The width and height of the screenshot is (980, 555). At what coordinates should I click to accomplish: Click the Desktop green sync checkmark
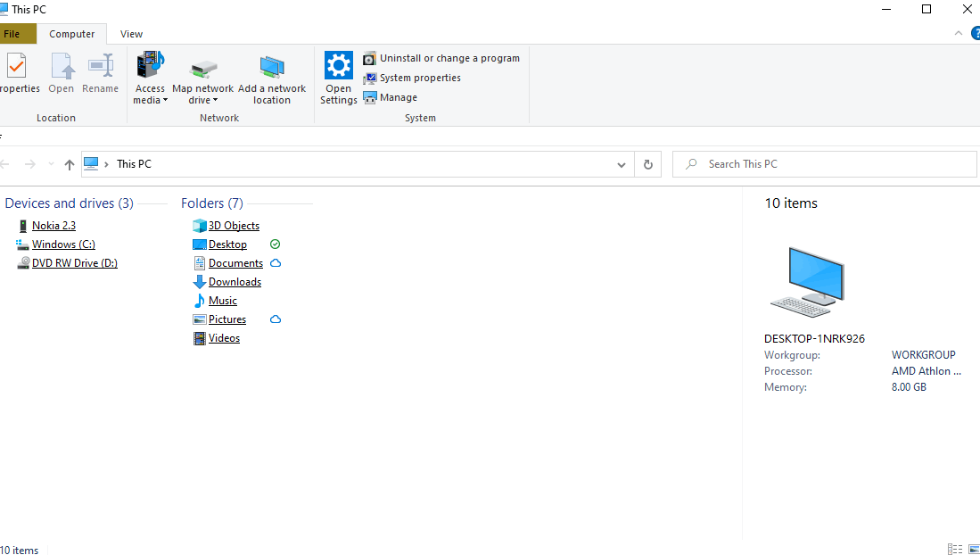[275, 244]
